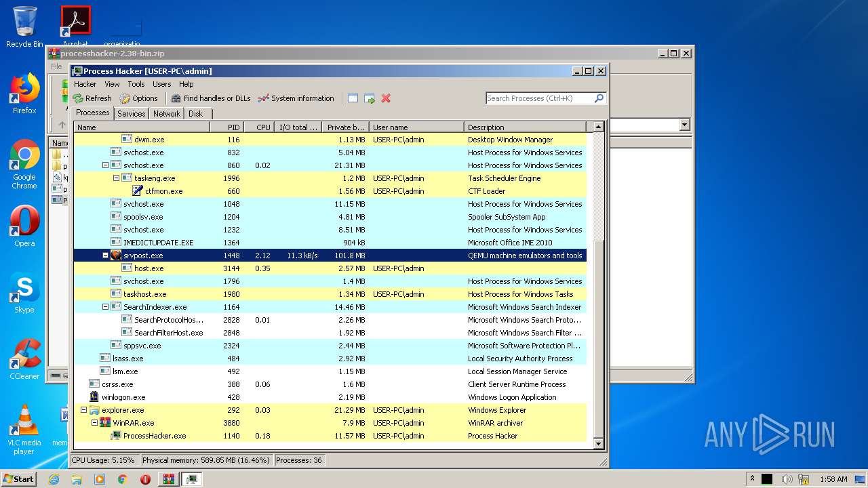
Task: Collapse the SearchIndexer.exe tree node
Action: (x=105, y=307)
